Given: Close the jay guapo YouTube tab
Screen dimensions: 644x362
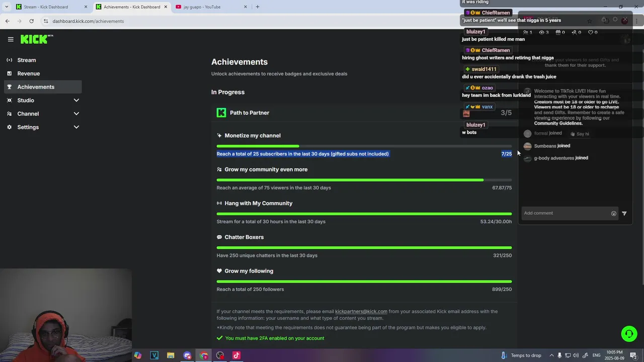Looking at the screenshot, I should point(246,7).
